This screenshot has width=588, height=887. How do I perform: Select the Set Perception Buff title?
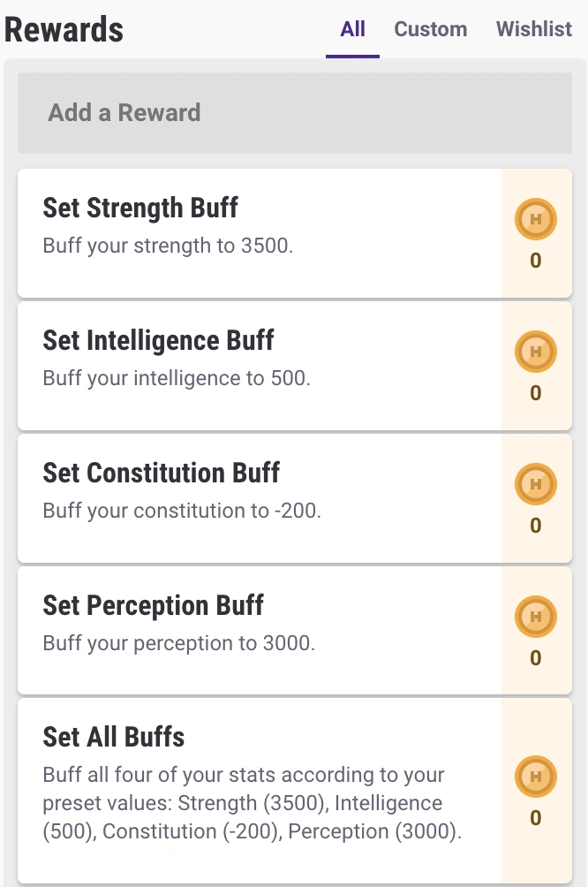point(153,606)
